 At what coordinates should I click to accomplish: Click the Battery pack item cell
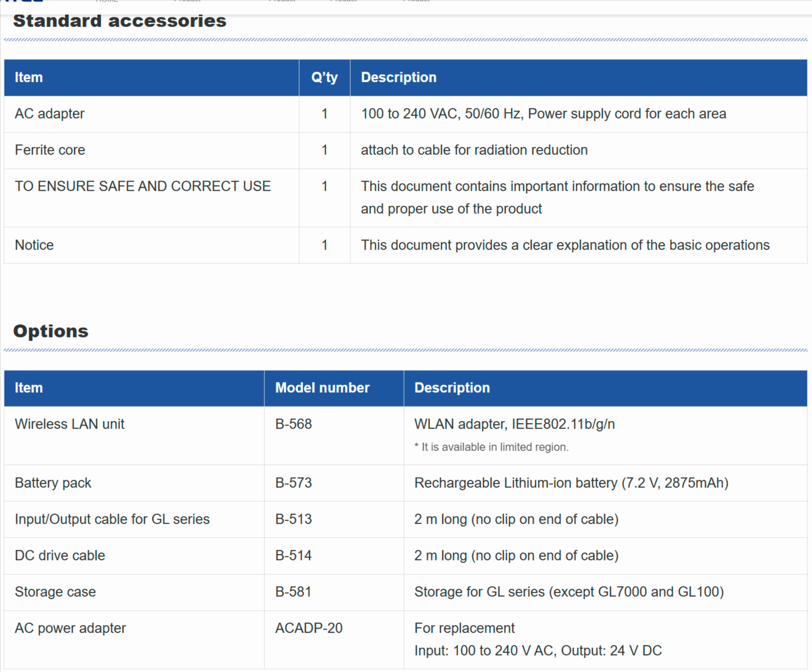(53, 483)
